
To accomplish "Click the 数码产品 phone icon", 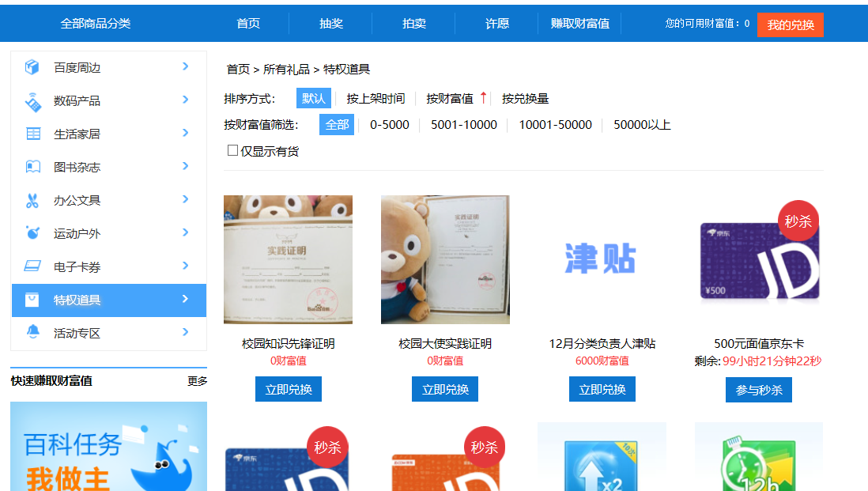I will click(32, 101).
